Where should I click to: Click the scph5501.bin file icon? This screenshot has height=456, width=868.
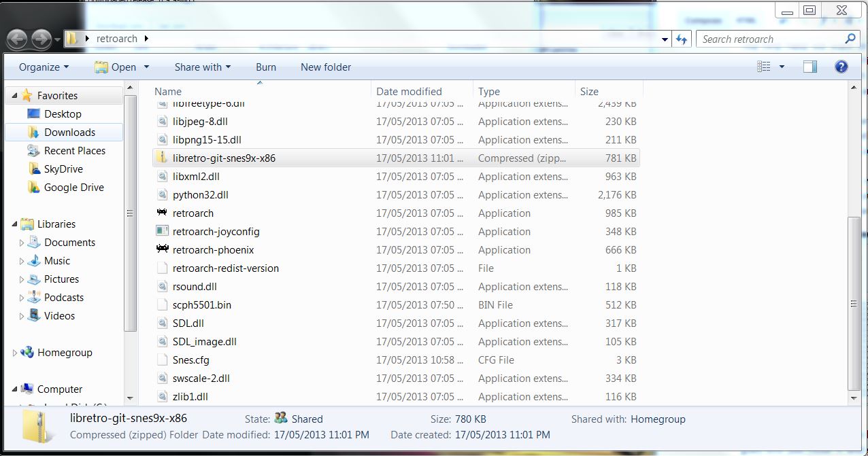(162, 304)
